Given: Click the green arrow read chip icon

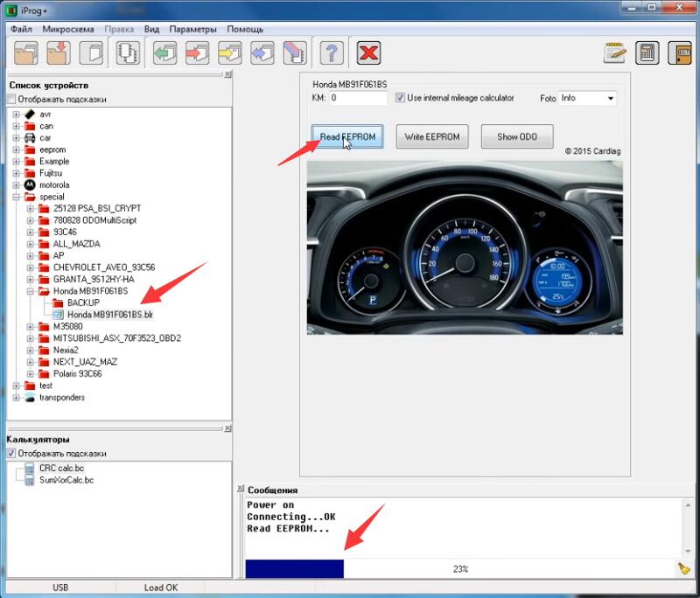Looking at the screenshot, I should [164, 53].
